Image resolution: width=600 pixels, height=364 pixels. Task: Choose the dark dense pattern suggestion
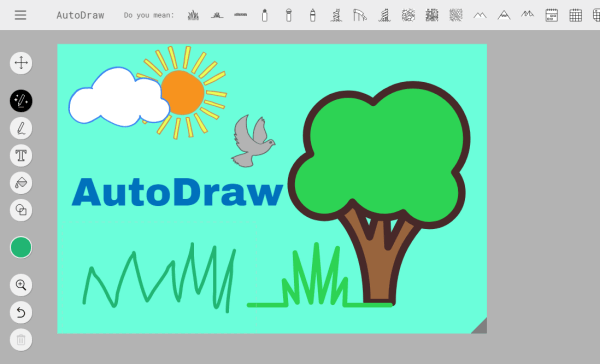pos(432,16)
